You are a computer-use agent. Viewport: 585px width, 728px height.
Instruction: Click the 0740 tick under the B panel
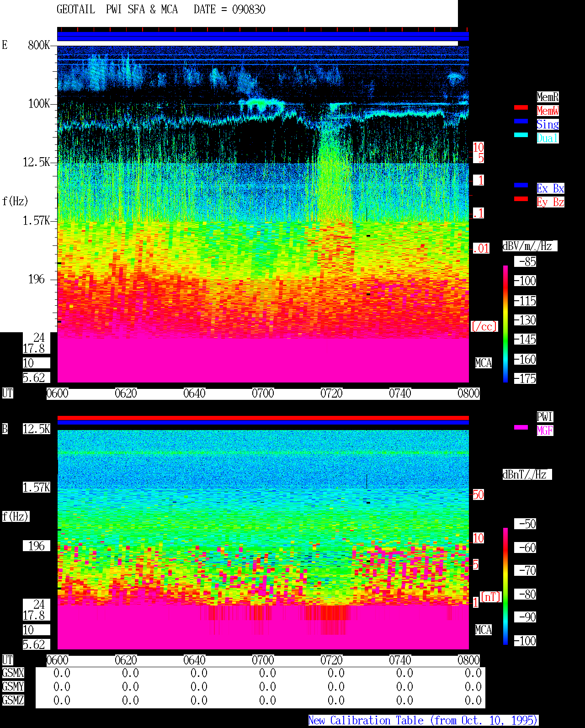(400, 660)
